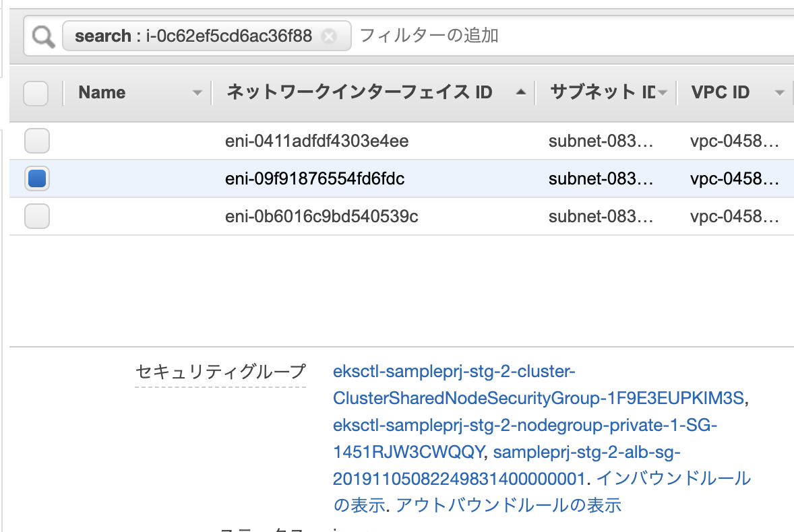Remove the i-0c62ef5cd6ac36f88 search filter
The height and width of the screenshot is (532, 794).
pos(330,36)
